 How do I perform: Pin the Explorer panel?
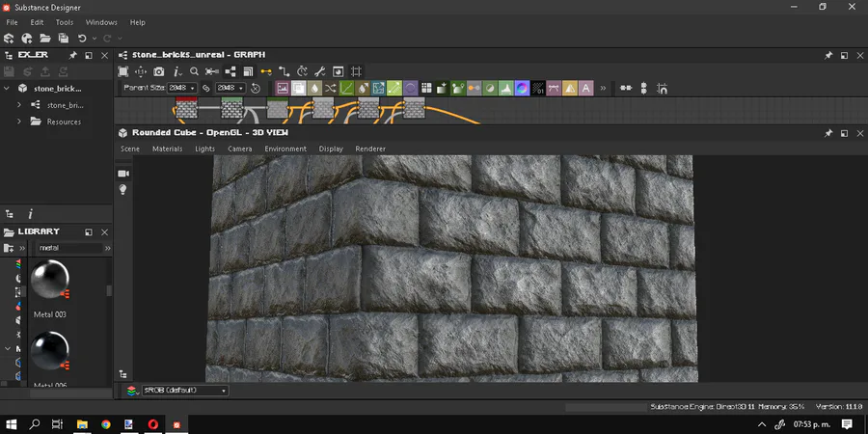click(72, 55)
